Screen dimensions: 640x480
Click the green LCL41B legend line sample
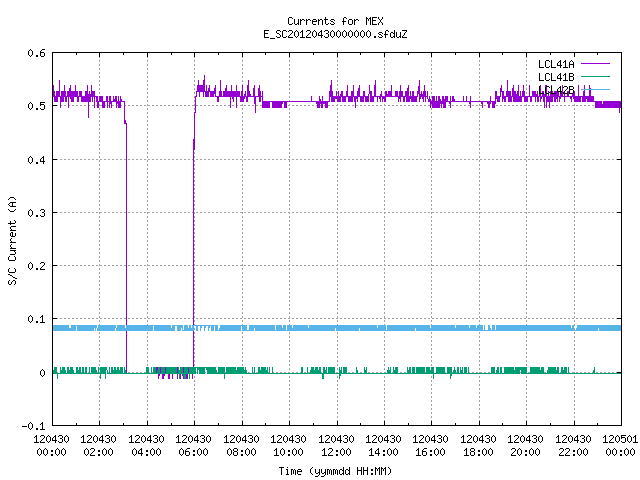pyautogui.click(x=596, y=77)
